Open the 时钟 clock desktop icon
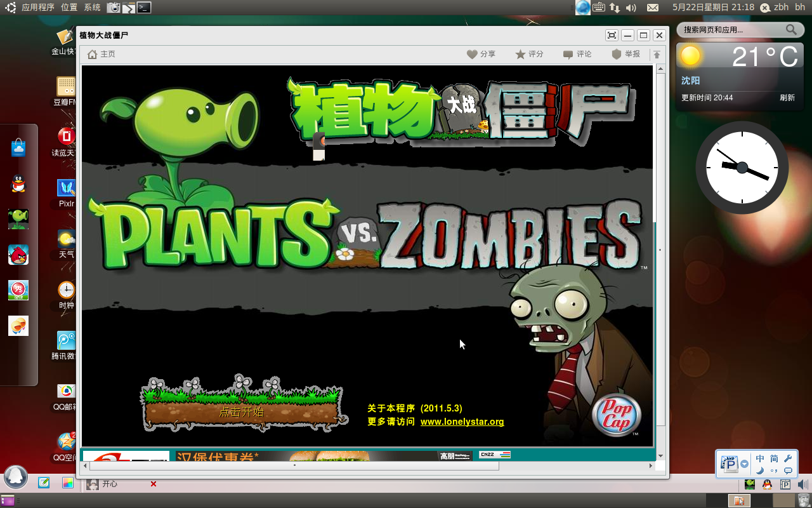The image size is (812, 508). (66, 295)
